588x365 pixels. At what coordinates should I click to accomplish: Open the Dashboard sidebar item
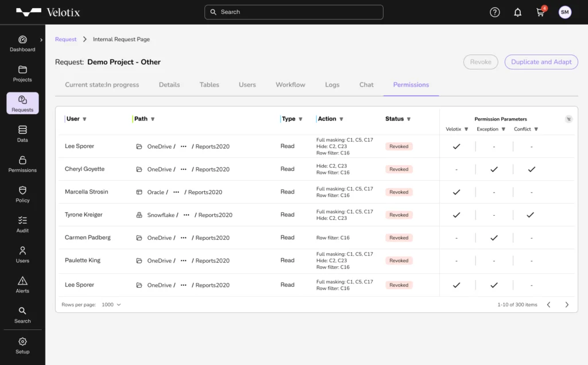pos(22,44)
